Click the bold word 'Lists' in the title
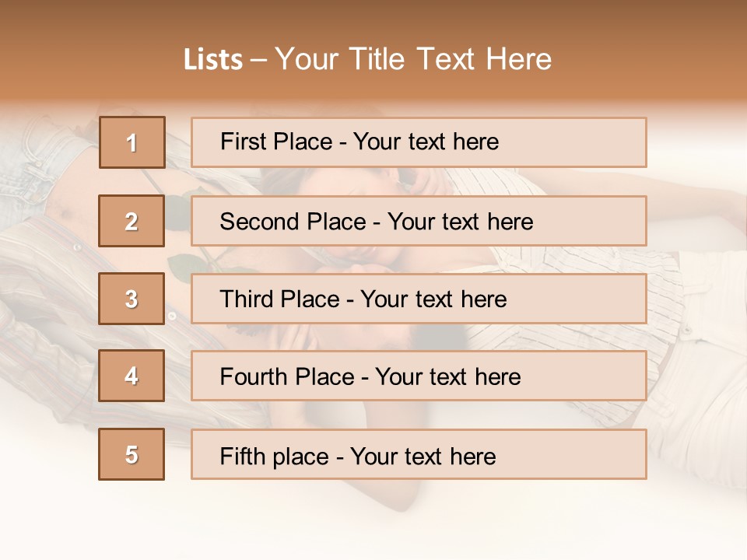The height and width of the screenshot is (560, 747). coord(212,60)
